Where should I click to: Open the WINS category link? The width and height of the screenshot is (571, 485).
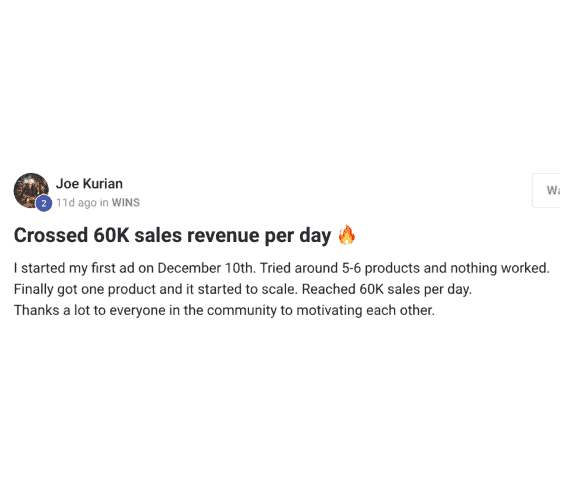(x=126, y=202)
